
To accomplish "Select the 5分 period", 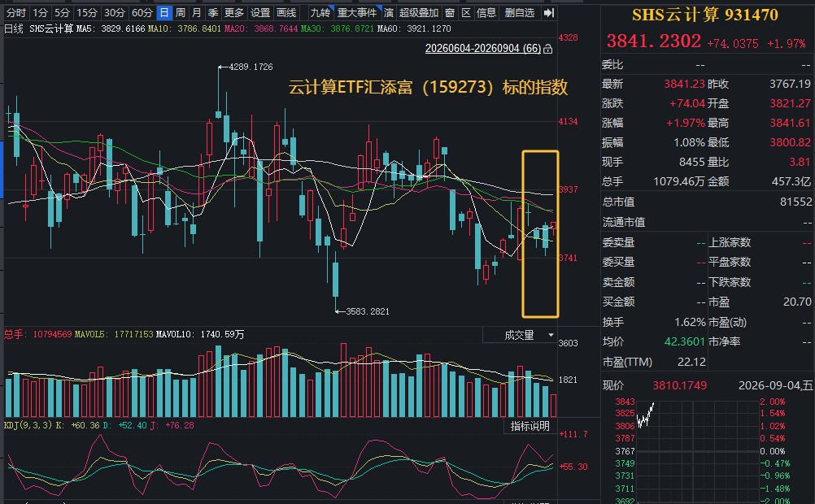I will 63,12.
